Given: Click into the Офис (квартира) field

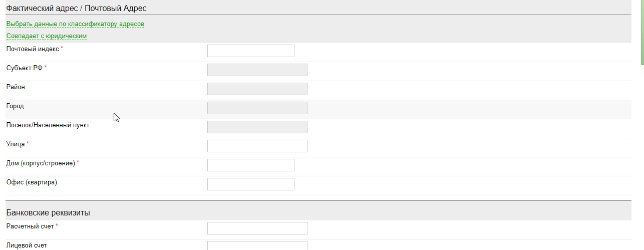Looking at the screenshot, I should pos(250,184).
